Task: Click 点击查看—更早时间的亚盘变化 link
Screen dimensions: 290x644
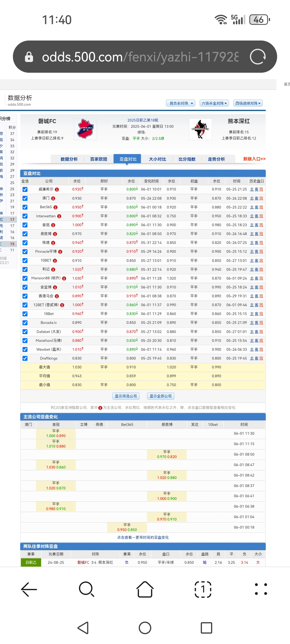Action: coord(143,537)
